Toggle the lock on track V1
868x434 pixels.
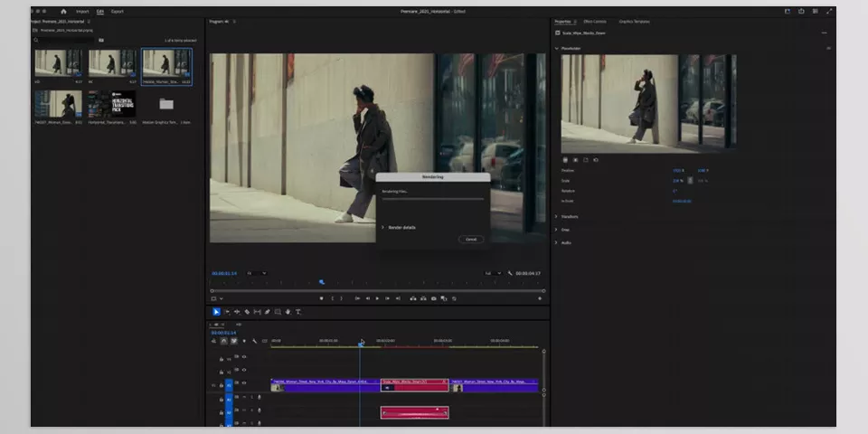click(x=222, y=385)
